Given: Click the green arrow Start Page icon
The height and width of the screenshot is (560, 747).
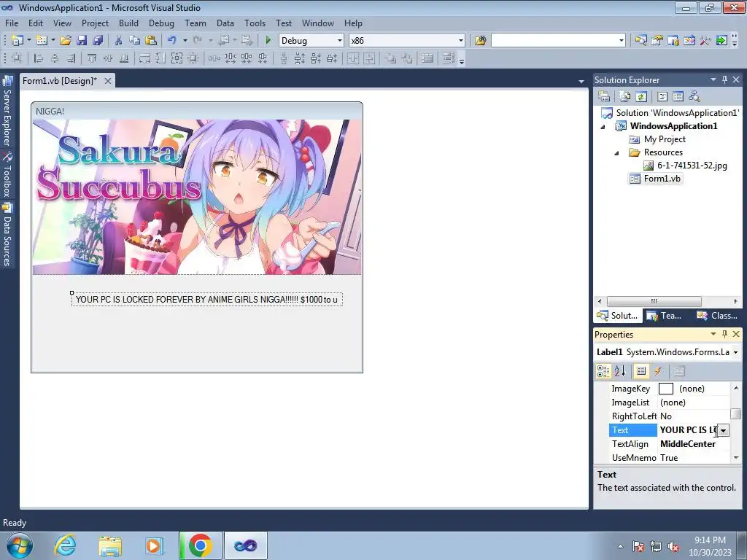Looking at the screenshot, I should pos(721,41).
